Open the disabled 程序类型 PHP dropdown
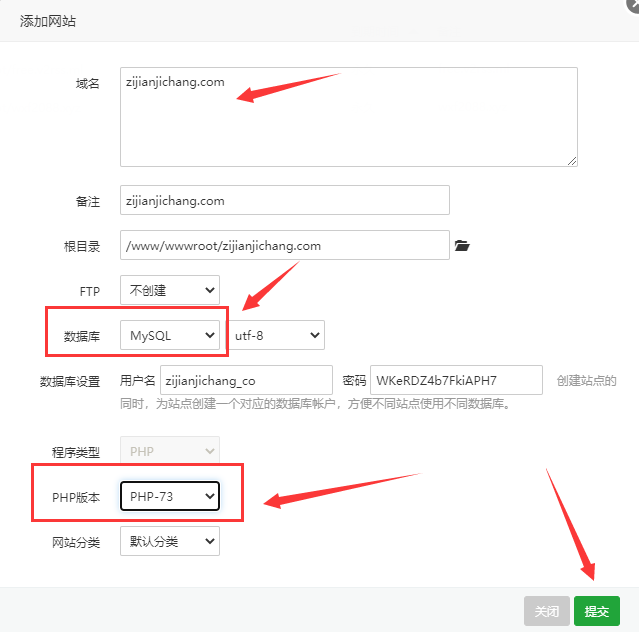The width and height of the screenshot is (639, 632). point(170,451)
